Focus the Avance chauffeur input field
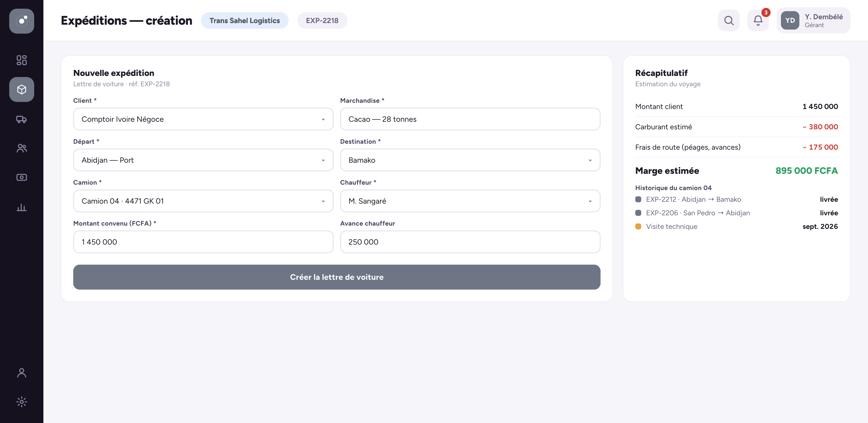The width and height of the screenshot is (868, 423). 470,242
